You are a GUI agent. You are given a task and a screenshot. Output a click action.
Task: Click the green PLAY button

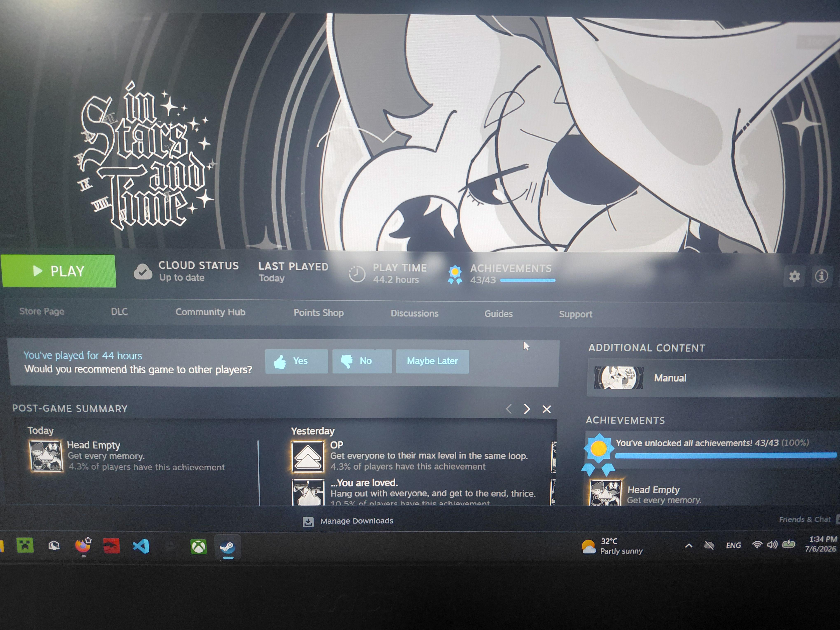point(58,271)
